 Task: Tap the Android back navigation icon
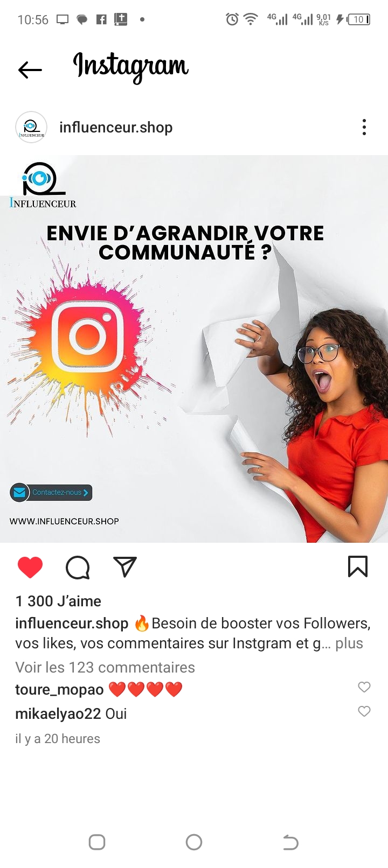[x=290, y=842]
